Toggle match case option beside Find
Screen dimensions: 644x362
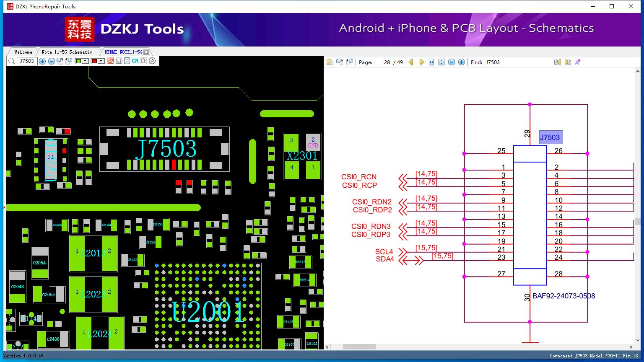pyautogui.click(x=578, y=62)
